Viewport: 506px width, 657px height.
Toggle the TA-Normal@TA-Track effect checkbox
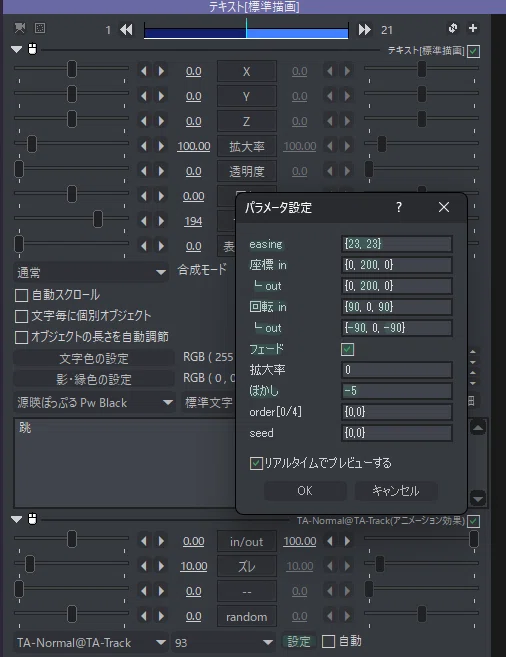point(473,521)
